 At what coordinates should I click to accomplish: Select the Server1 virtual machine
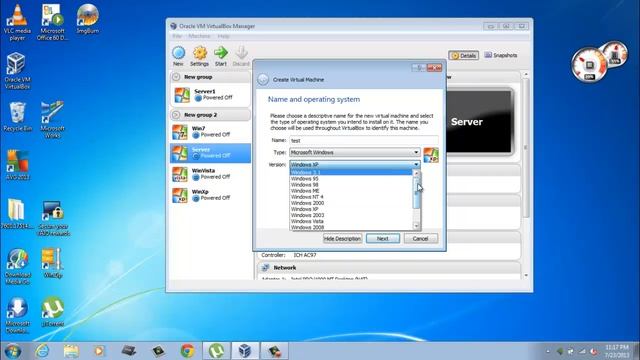pyautogui.click(x=210, y=95)
